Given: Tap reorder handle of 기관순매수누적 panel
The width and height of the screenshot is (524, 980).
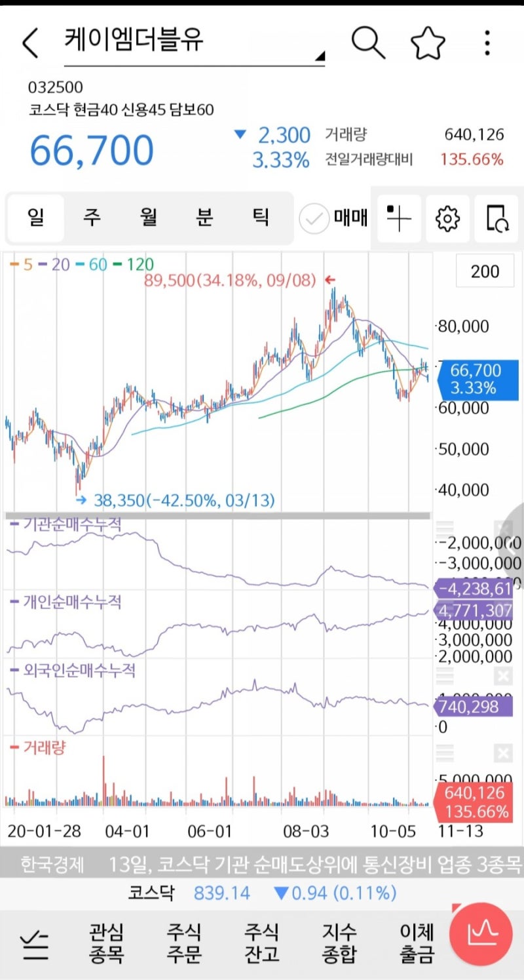Looking at the screenshot, I should (x=445, y=529).
